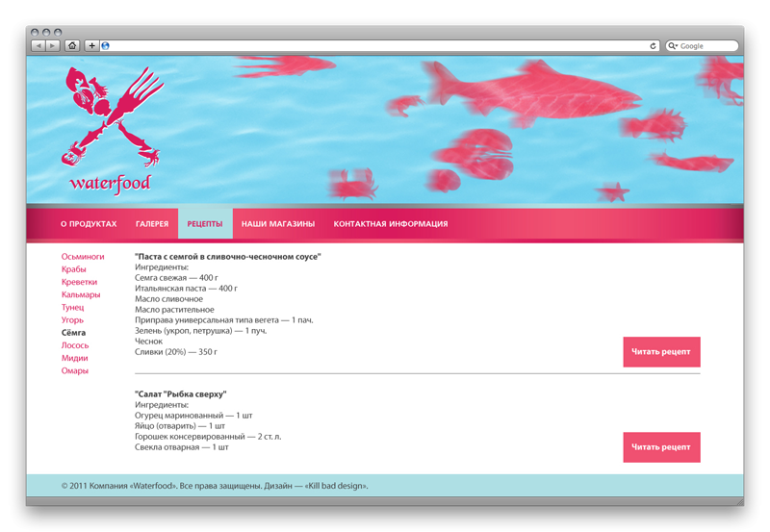The width and height of the screenshot is (770, 532).
Task: Open the browser home page icon
Action: [x=72, y=45]
